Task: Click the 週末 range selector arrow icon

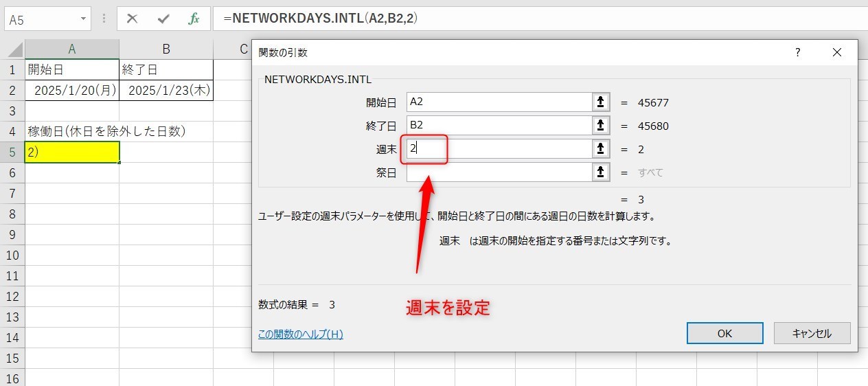Action: pyautogui.click(x=601, y=149)
